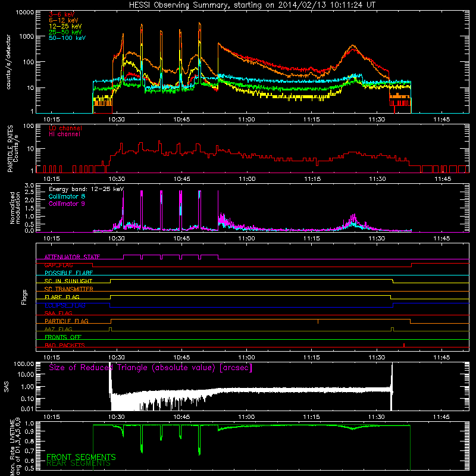Click the HESSI Observing Summary title text

point(252,5)
